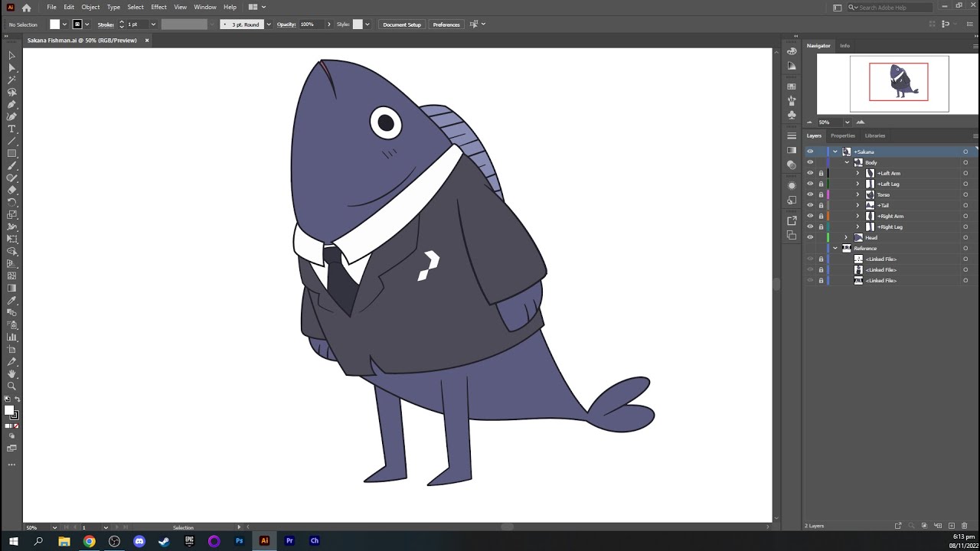Click the Document Setup button
This screenshot has height=551, width=980.
pyautogui.click(x=402, y=24)
